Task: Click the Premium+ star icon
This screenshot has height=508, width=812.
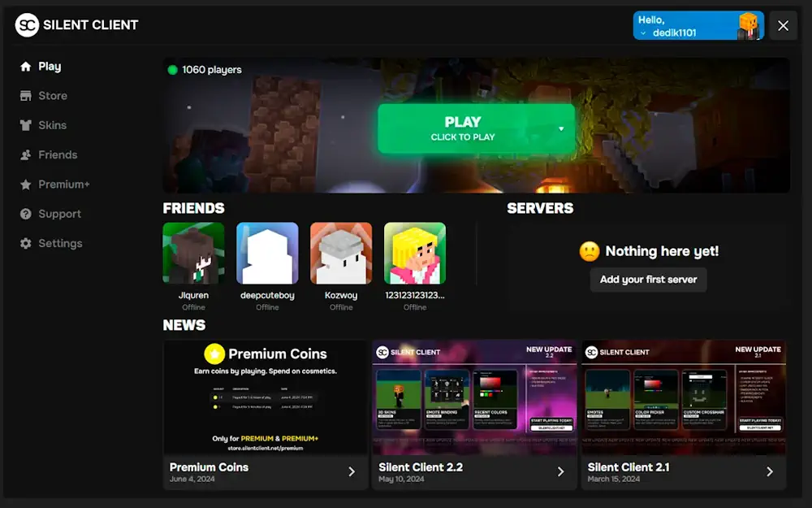Action: [26, 185]
